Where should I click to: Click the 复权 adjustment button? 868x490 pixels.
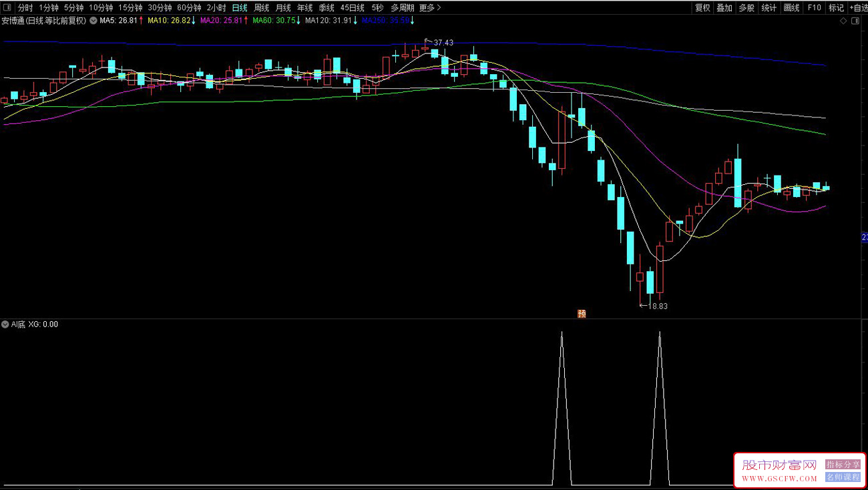(702, 8)
